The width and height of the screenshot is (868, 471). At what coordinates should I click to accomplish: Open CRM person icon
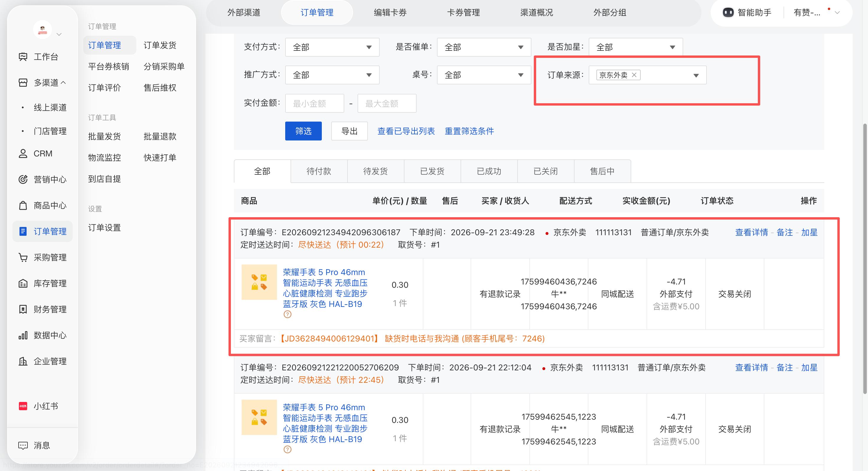point(23,154)
